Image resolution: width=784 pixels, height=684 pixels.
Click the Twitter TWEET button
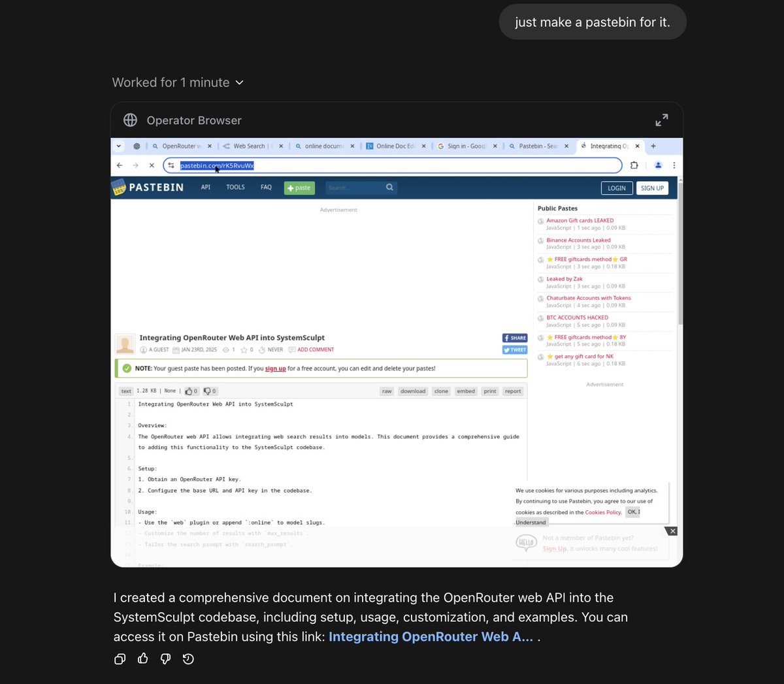coord(515,350)
